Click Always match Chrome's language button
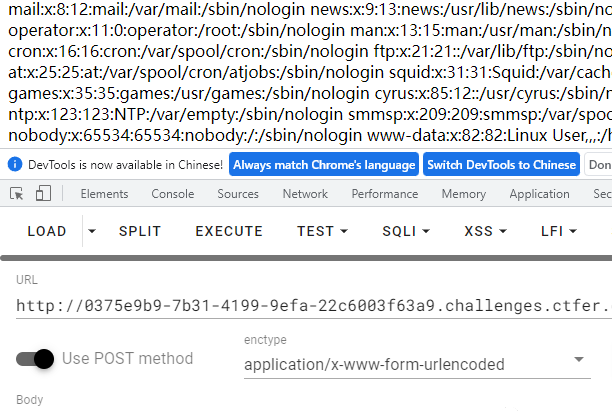 pos(324,164)
